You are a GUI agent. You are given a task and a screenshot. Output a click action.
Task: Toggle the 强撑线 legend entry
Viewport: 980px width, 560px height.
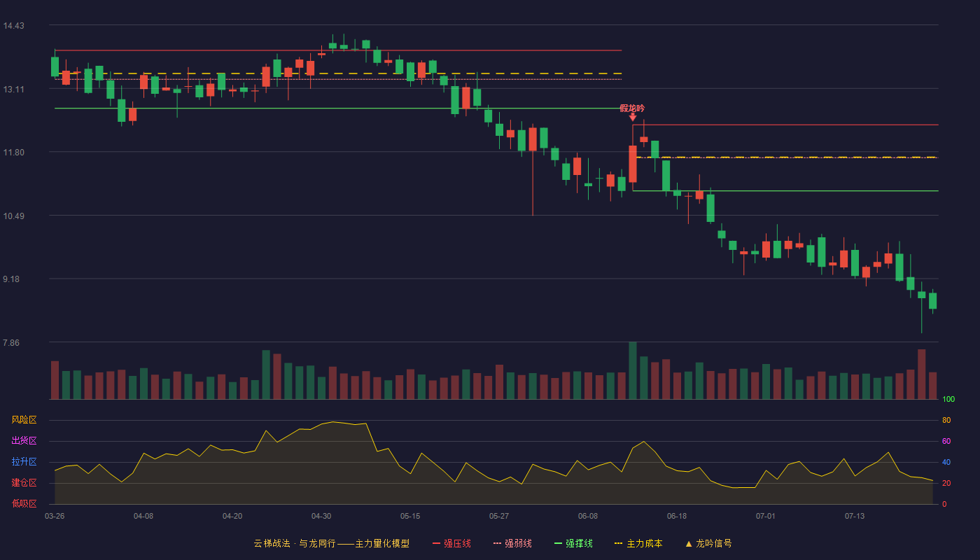(573, 543)
